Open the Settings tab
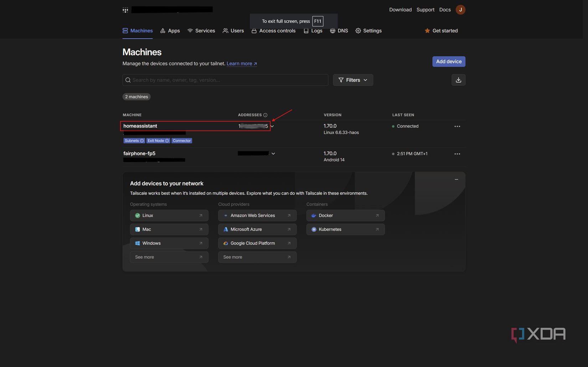This screenshot has height=367, width=588. tap(368, 31)
